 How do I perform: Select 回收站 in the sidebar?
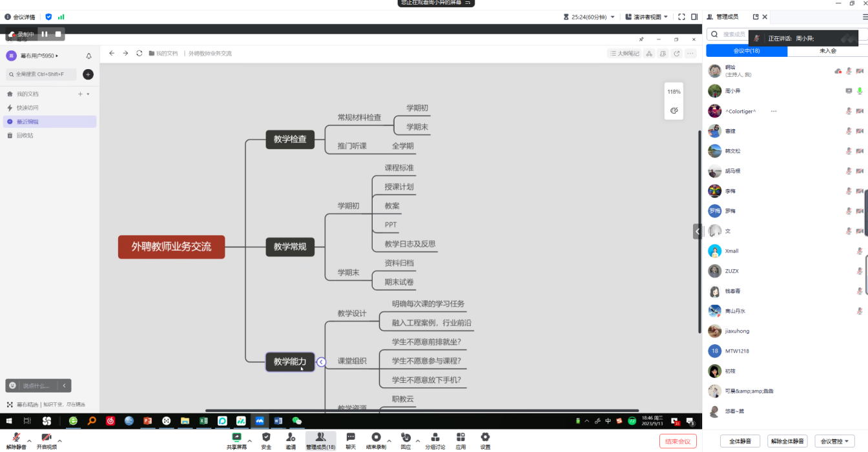[25, 136]
